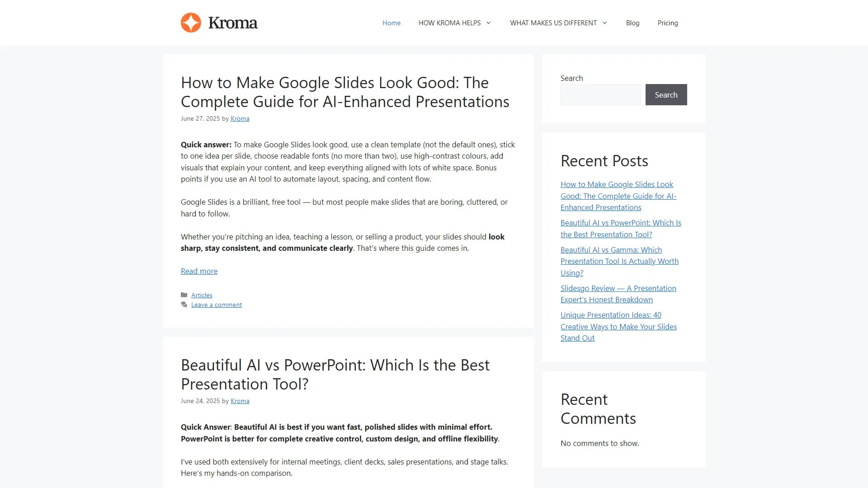Click the Recent Posts heading
The width and height of the screenshot is (868, 488).
tap(604, 161)
